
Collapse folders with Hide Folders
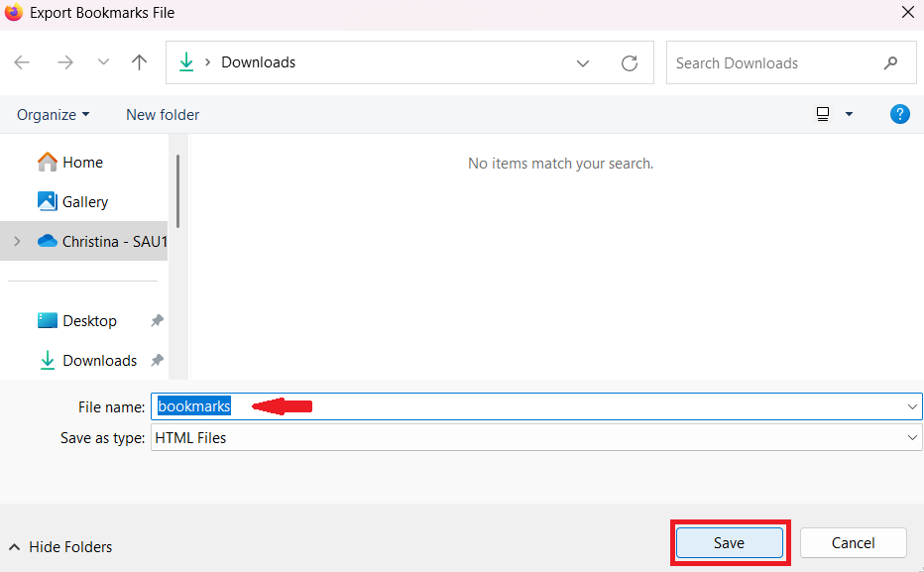pyautogui.click(x=60, y=546)
